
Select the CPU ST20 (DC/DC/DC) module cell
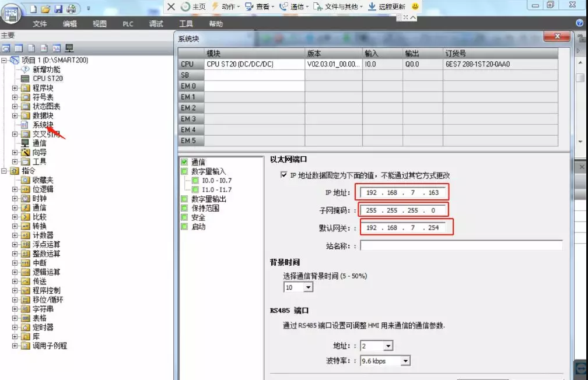coord(254,64)
